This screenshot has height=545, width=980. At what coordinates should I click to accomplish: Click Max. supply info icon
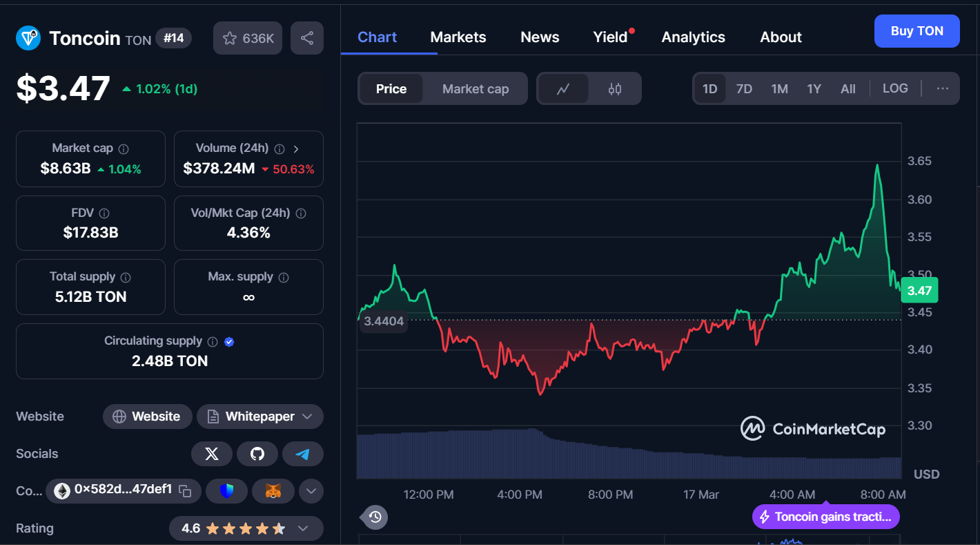click(x=284, y=277)
